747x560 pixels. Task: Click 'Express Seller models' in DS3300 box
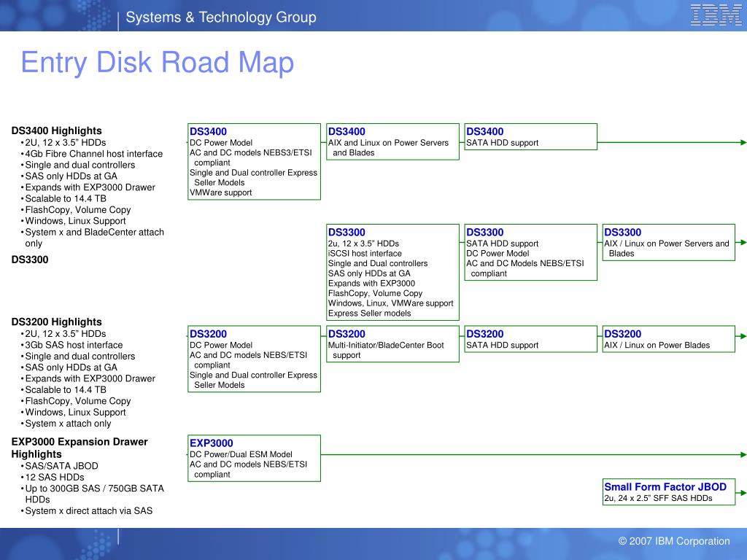coord(370,314)
